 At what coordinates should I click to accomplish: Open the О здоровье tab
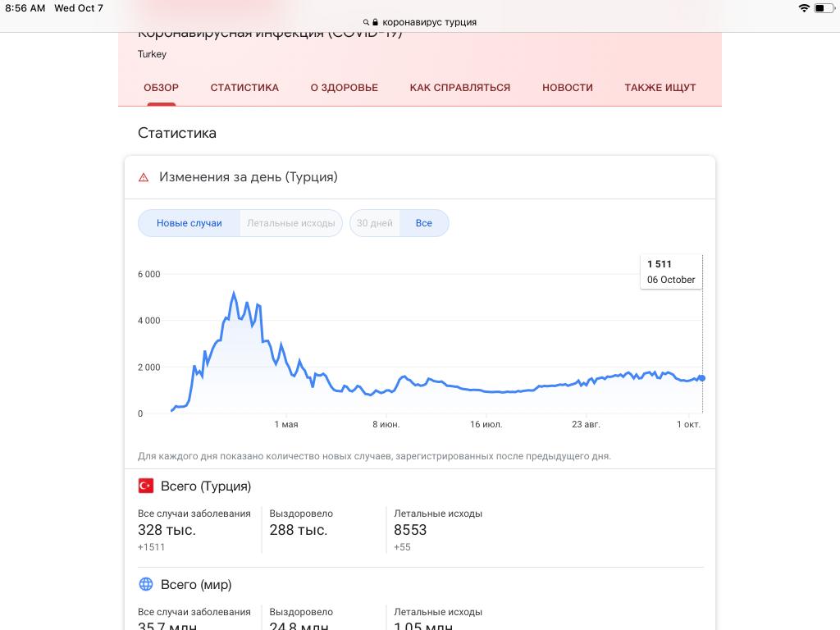345,88
